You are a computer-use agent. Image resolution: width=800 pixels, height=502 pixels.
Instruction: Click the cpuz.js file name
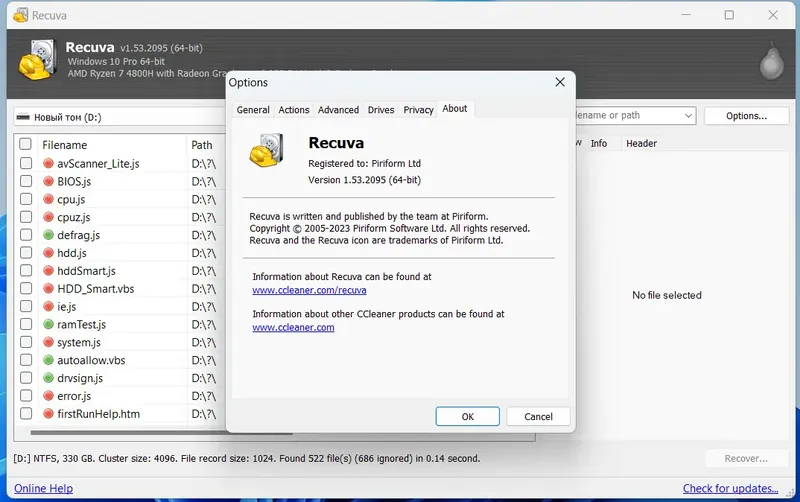[73, 217]
